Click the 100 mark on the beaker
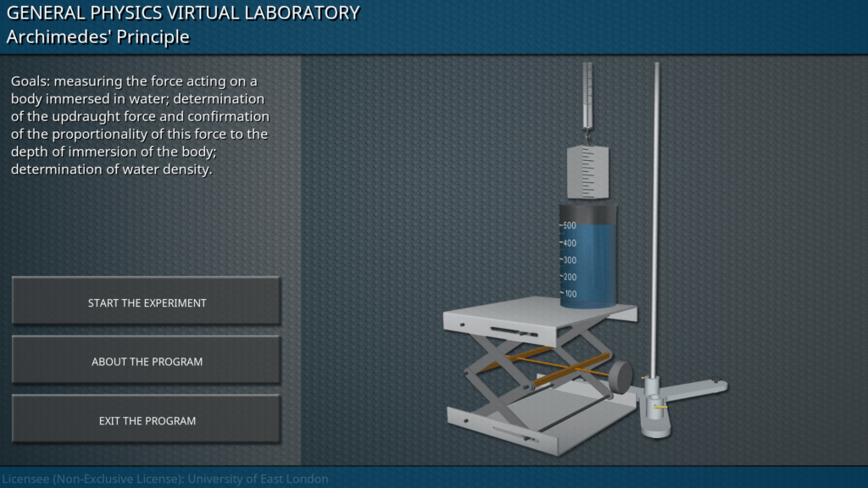 point(570,294)
